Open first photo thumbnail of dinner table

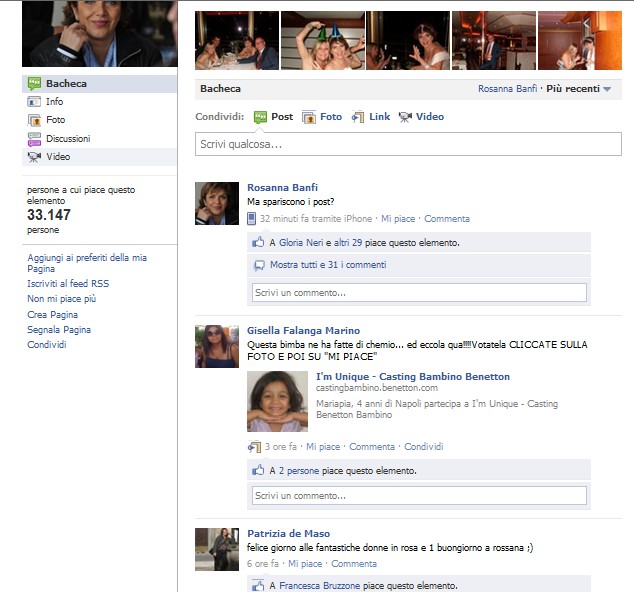tap(237, 40)
